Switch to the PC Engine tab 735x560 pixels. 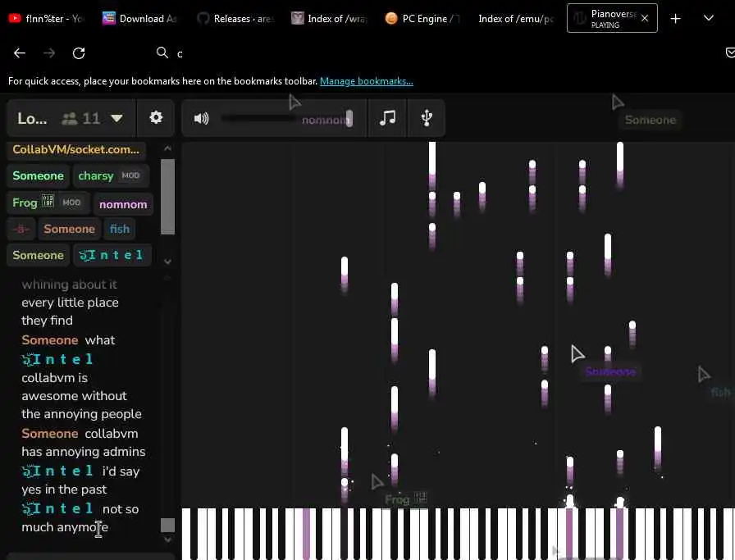424,18
